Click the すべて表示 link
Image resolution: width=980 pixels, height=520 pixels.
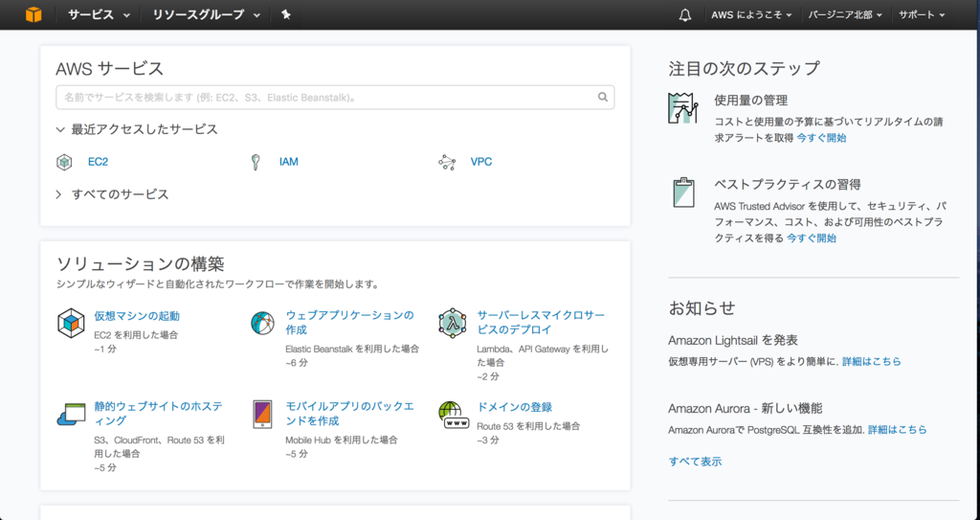695,462
